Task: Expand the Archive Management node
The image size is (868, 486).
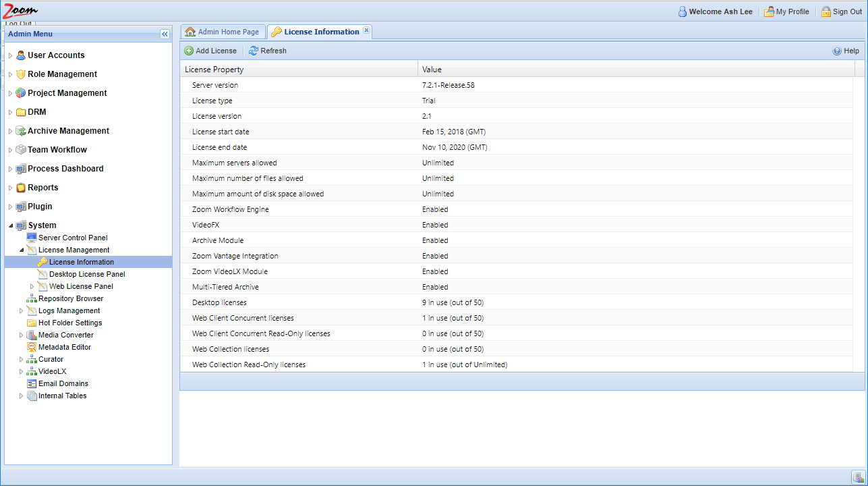Action: click(10, 131)
